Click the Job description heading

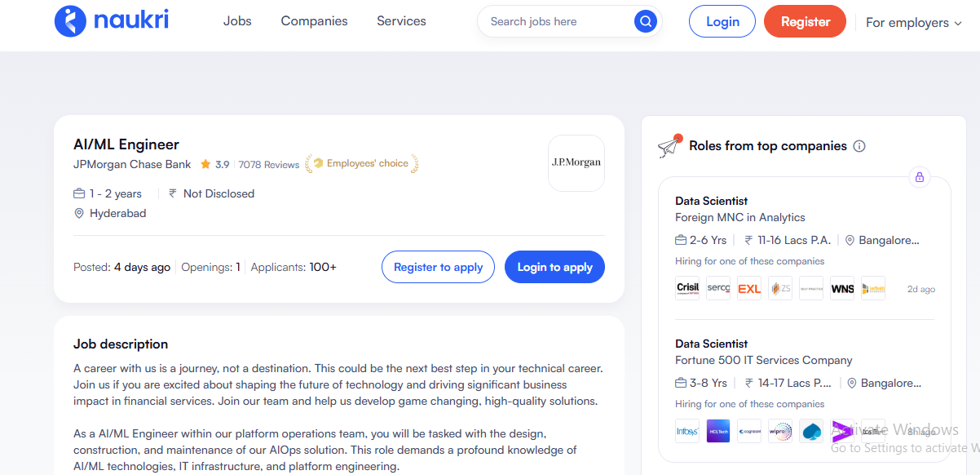click(x=121, y=344)
